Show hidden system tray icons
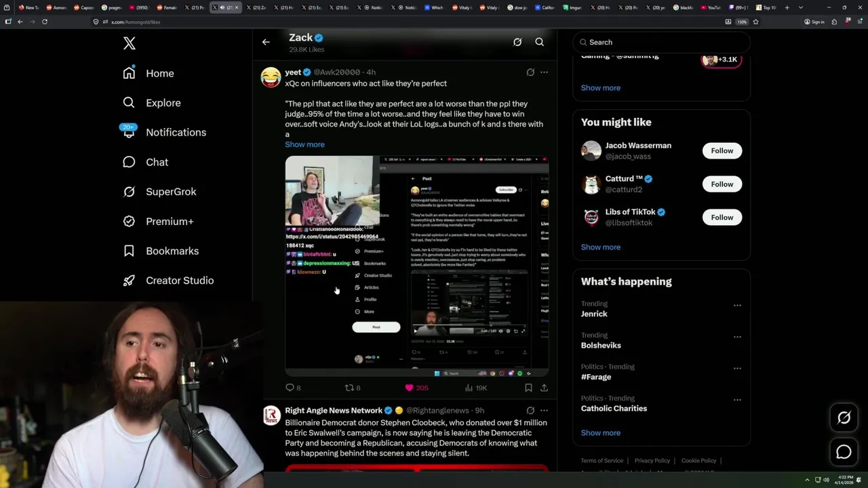This screenshot has height=488, width=868. point(807,480)
